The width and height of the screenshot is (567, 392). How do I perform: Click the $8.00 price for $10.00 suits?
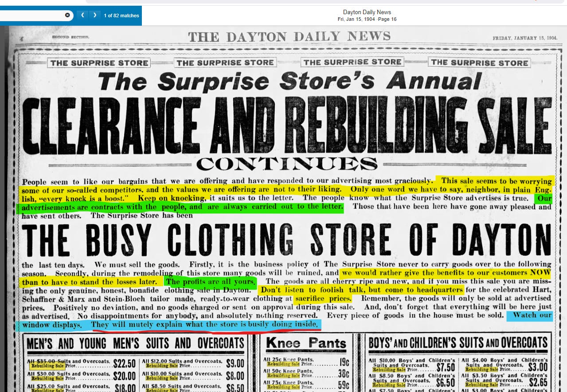pos(235,376)
